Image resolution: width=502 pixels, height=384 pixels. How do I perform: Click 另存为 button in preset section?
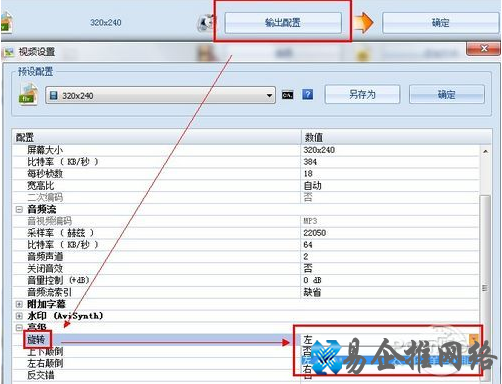click(362, 94)
